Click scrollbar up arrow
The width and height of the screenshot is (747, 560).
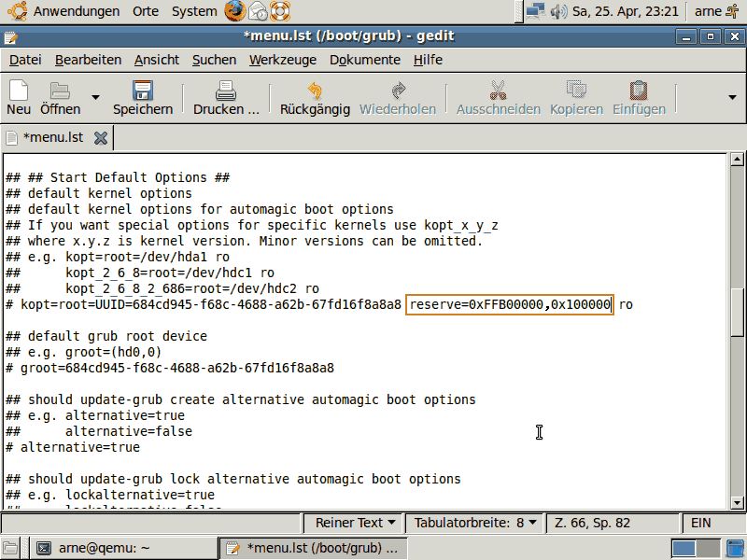pos(737,160)
